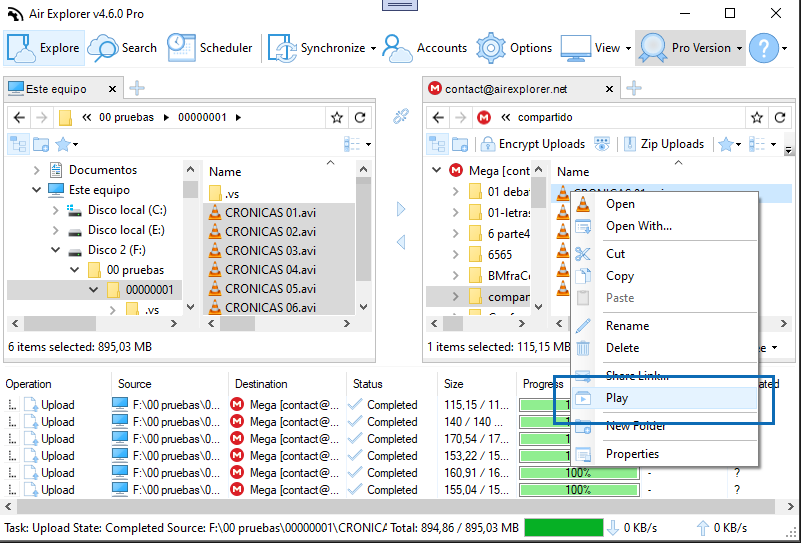Choose Copy from the context menu
Image resolution: width=801 pixels, height=543 pixels.
(664, 276)
